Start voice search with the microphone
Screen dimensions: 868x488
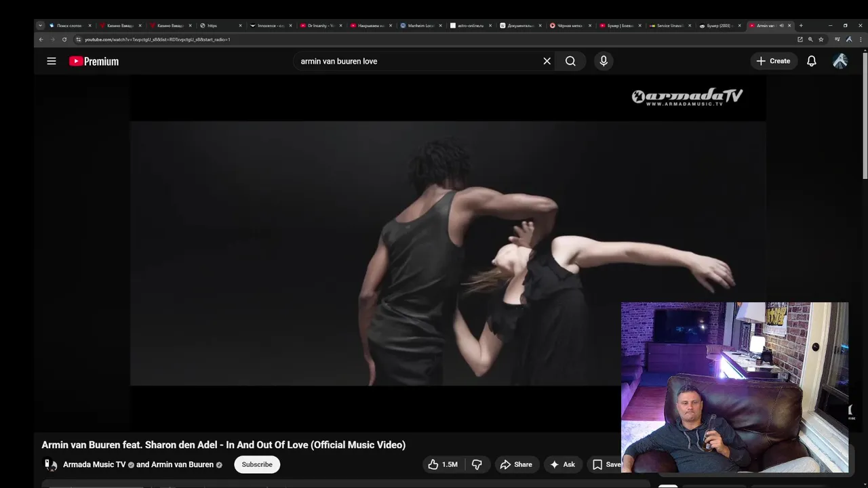tap(604, 61)
